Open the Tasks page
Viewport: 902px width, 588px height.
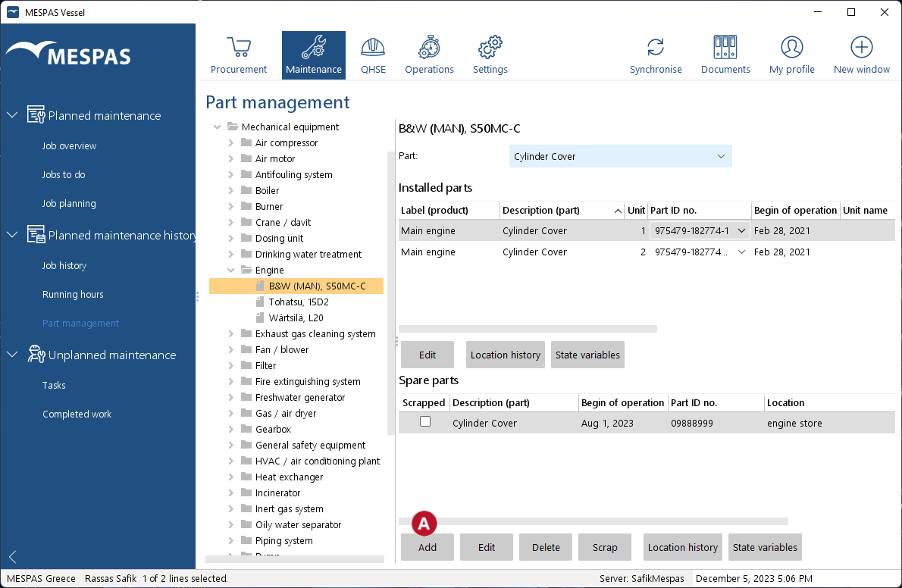point(54,385)
